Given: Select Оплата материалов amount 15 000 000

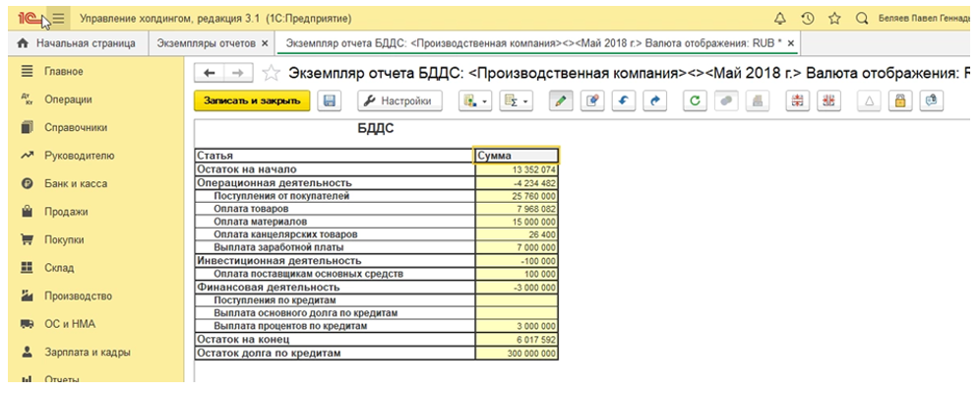Looking at the screenshot, I should click(517, 222).
